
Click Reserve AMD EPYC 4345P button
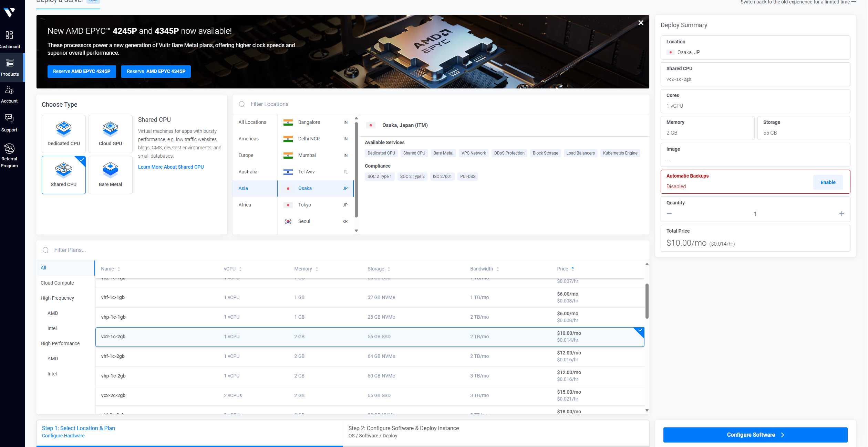click(156, 72)
